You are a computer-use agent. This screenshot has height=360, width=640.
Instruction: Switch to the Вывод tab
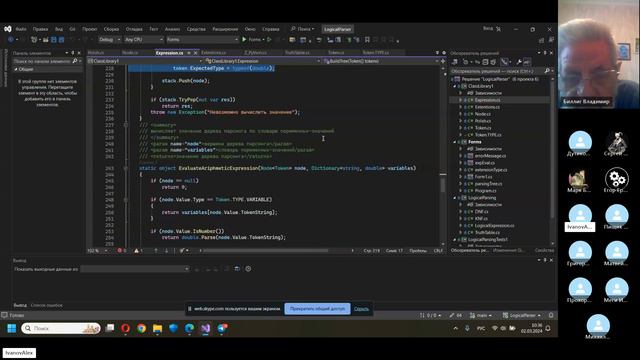tap(20, 305)
